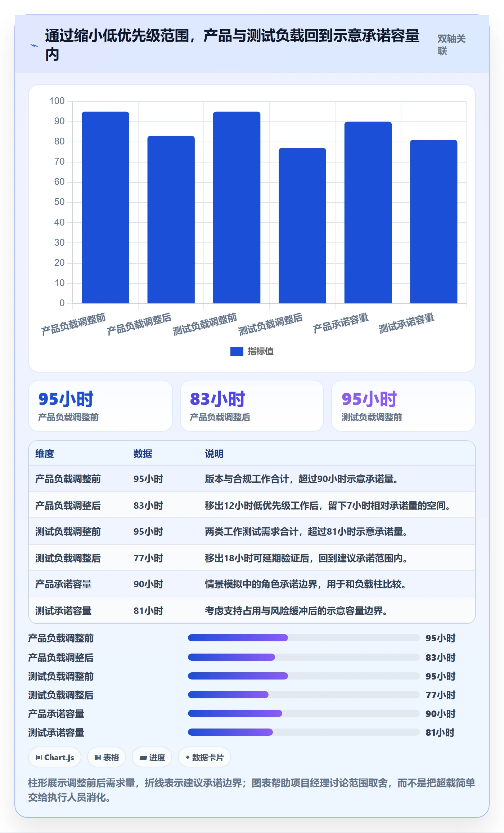Click the description starting with 情景模拟中的角色承诺边界
The height and width of the screenshot is (833, 504).
pyautogui.click(x=306, y=584)
